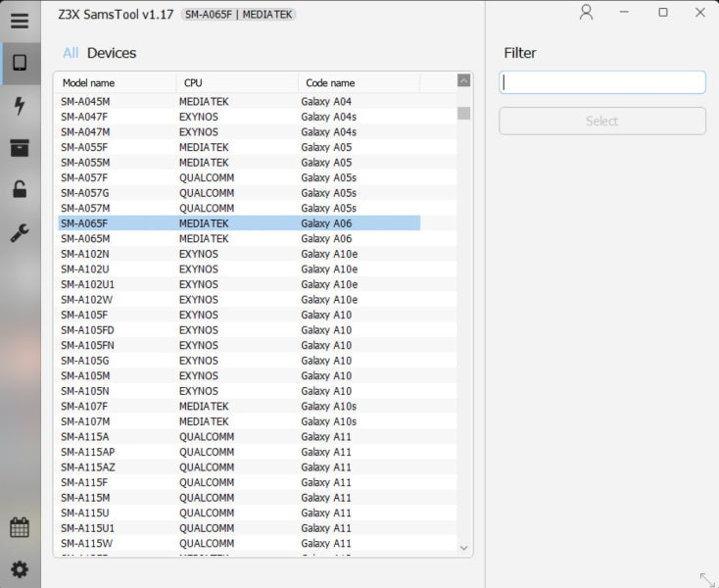This screenshot has height=588, width=719.
Task: Sort by Model name column header
Action: click(x=116, y=83)
